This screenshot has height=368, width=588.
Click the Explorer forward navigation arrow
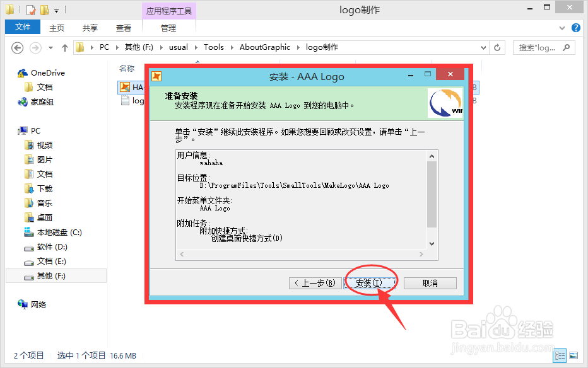tap(35, 48)
